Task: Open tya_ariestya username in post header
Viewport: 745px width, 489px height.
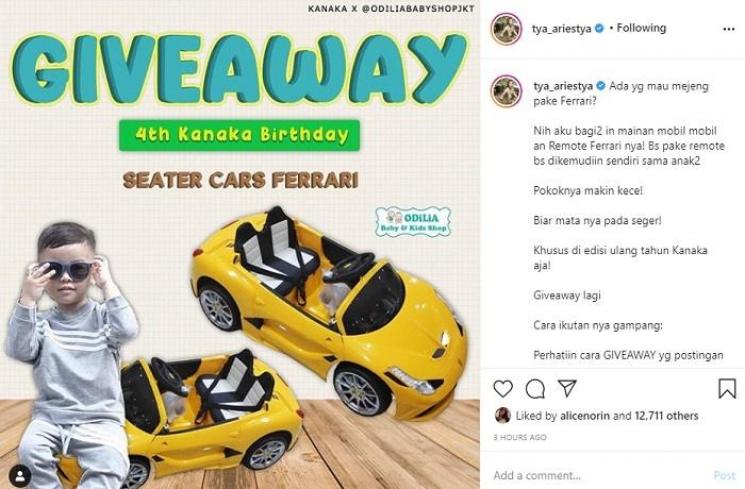Action: pos(562,29)
